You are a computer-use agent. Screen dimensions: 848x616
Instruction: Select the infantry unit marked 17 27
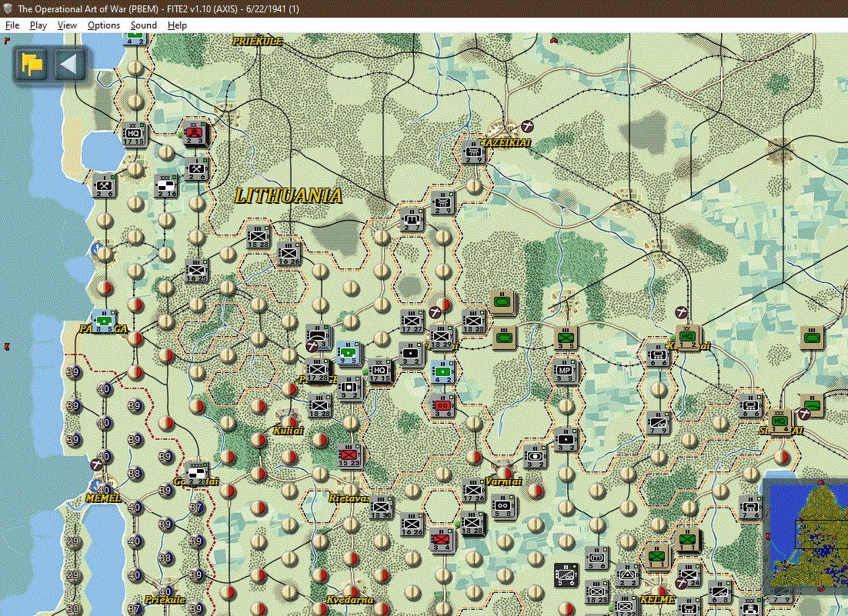412,321
